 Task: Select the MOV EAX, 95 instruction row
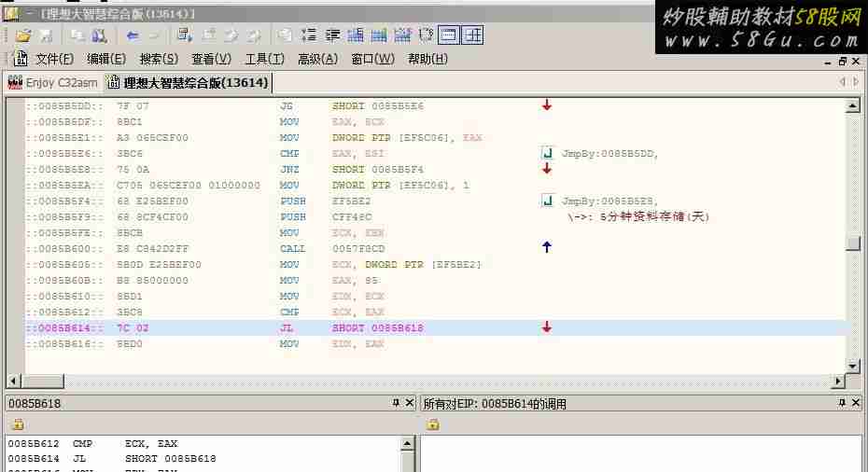[x=435, y=281]
